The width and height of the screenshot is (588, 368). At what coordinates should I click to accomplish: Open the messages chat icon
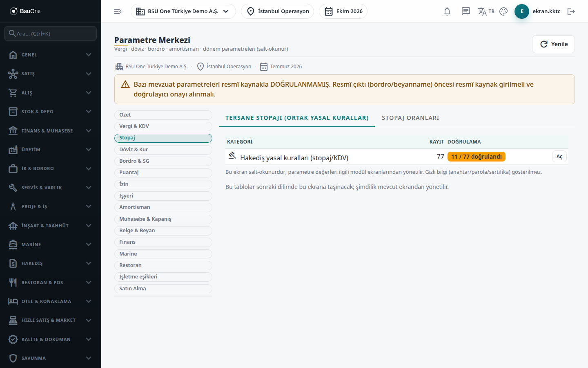click(x=466, y=11)
